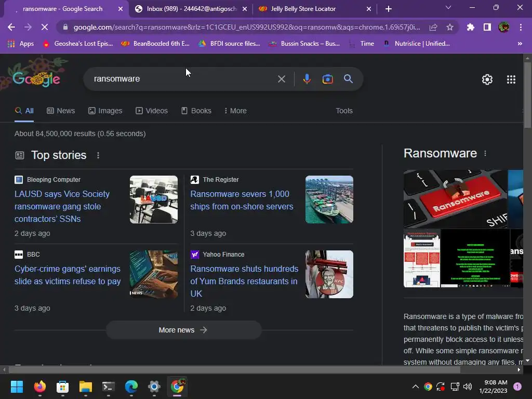Screen dimensions: 532x399
Task: Open Apps bookmark shortcut
Action: point(21,44)
